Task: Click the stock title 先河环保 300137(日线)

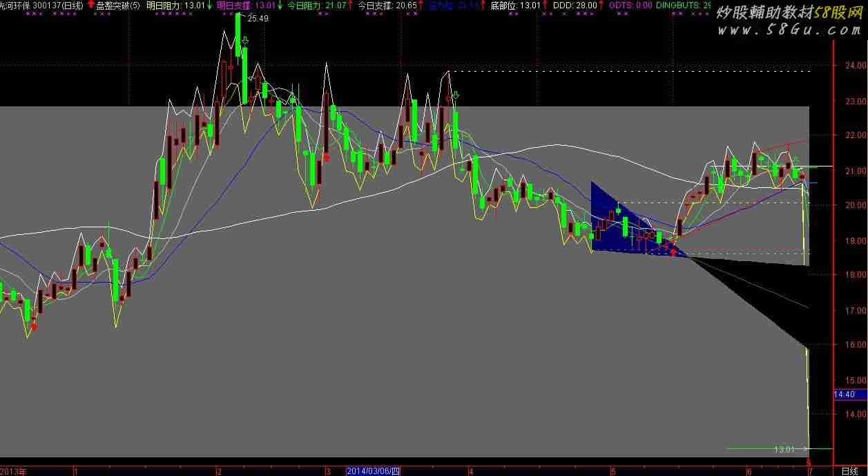Action: 41,6
